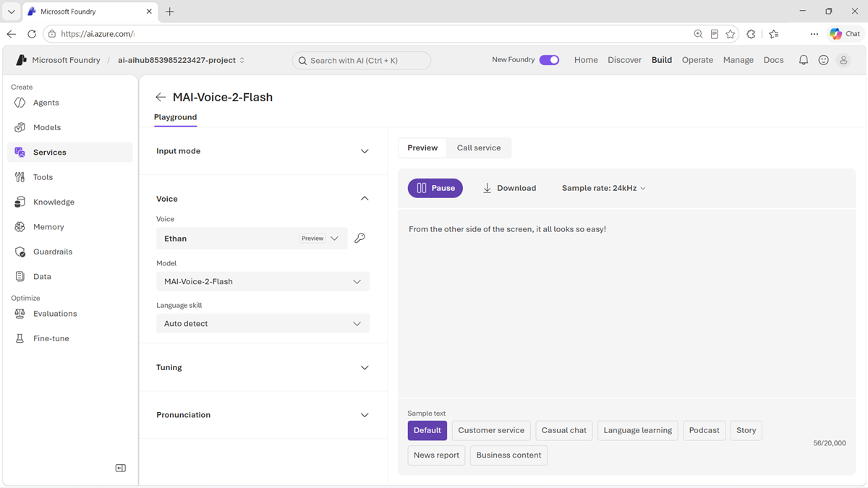868x488 pixels.
Task: Collapse the Voice section
Action: (365, 199)
